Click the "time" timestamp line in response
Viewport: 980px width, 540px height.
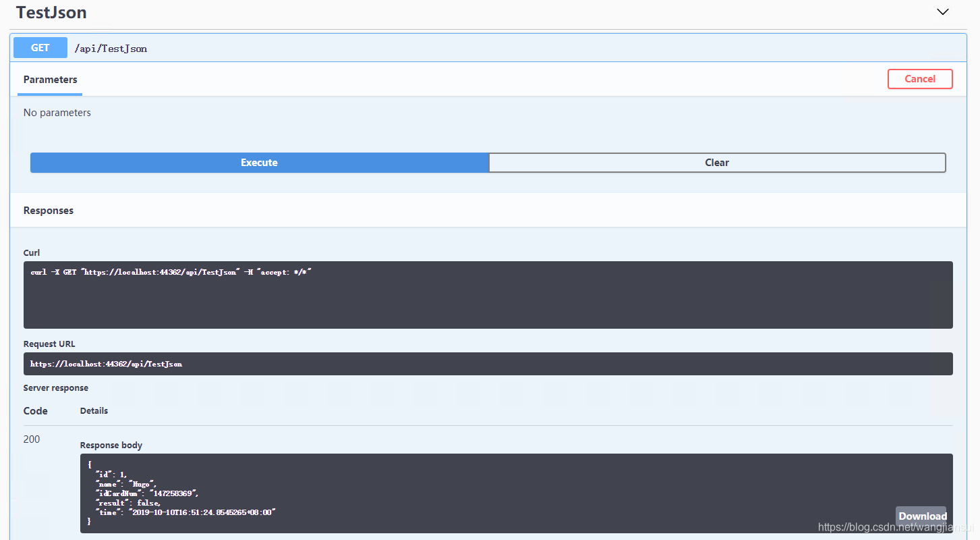[186, 512]
